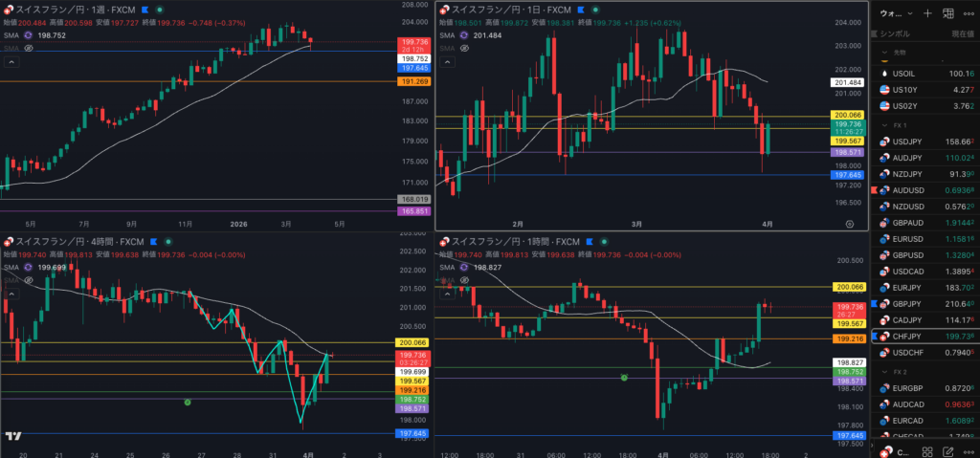Viewport: 980px width, 458px height.
Task: Open the watchlist three-dots more menu
Action: coord(969,13)
